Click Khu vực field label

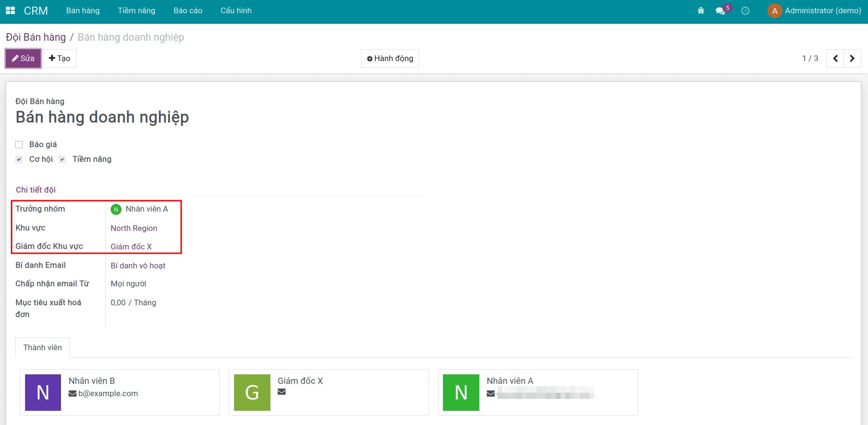tap(30, 228)
